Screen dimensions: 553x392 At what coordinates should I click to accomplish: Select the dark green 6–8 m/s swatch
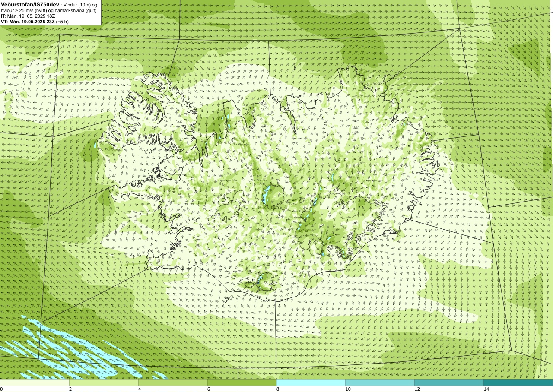[x=242, y=383]
